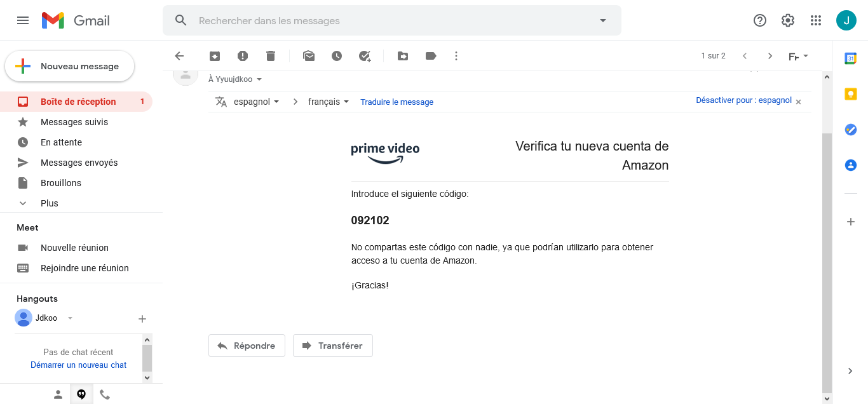Open the Google apps grid
Viewport: 868px width, 404px height.
pyautogui.click(x=816, y=20)
